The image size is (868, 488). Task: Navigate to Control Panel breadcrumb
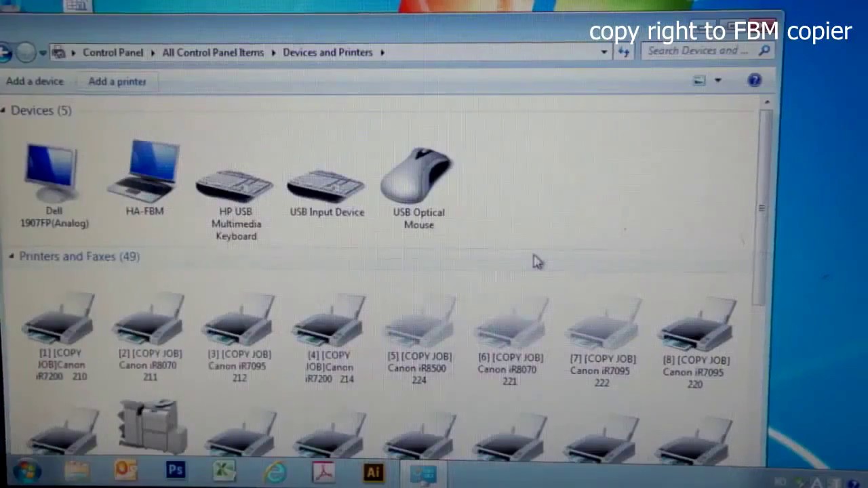113,52
